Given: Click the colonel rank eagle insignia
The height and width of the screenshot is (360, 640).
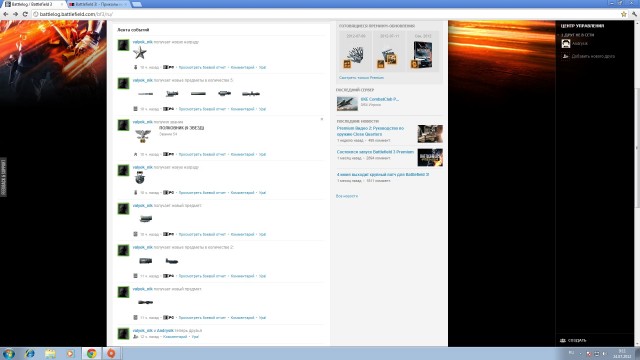Looking at the screenshot, I should point(143,136).
